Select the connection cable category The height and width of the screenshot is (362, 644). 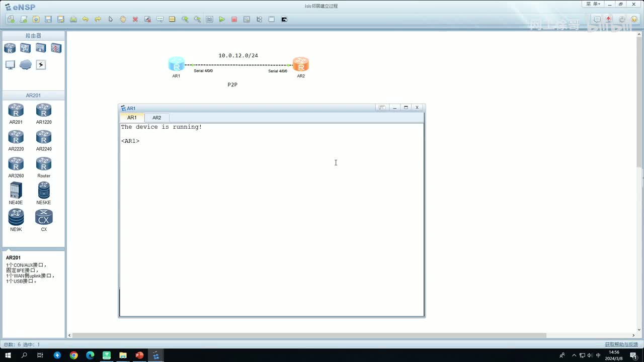(41, 65)
